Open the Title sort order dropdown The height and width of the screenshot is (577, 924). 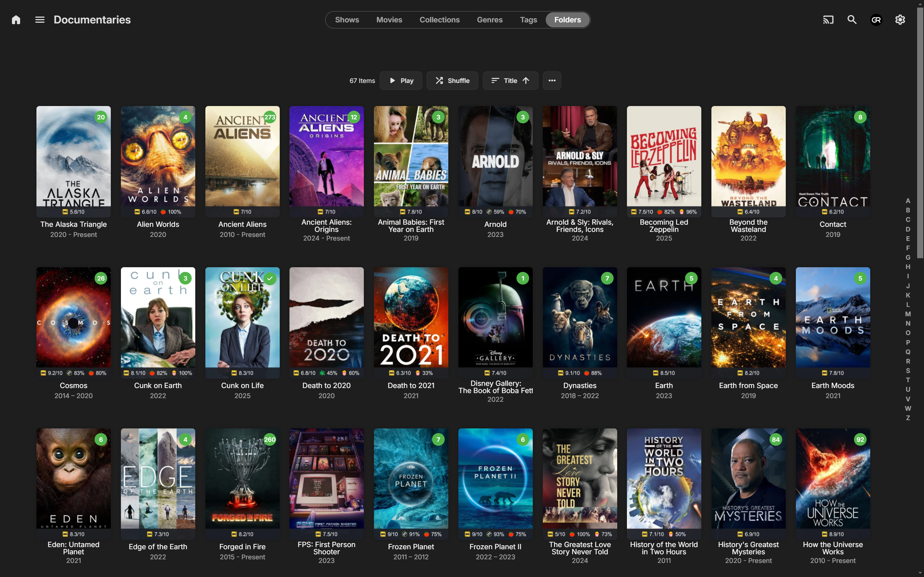click(x=510, y=80)
